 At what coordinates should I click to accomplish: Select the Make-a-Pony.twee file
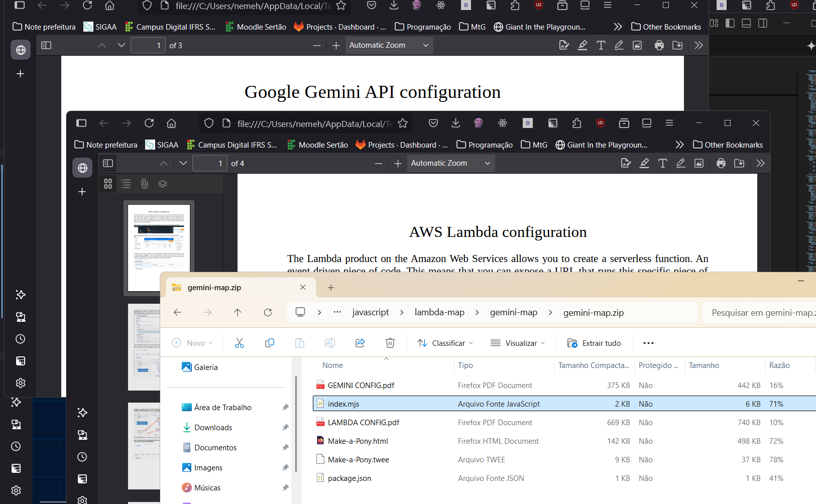point(564,460)
